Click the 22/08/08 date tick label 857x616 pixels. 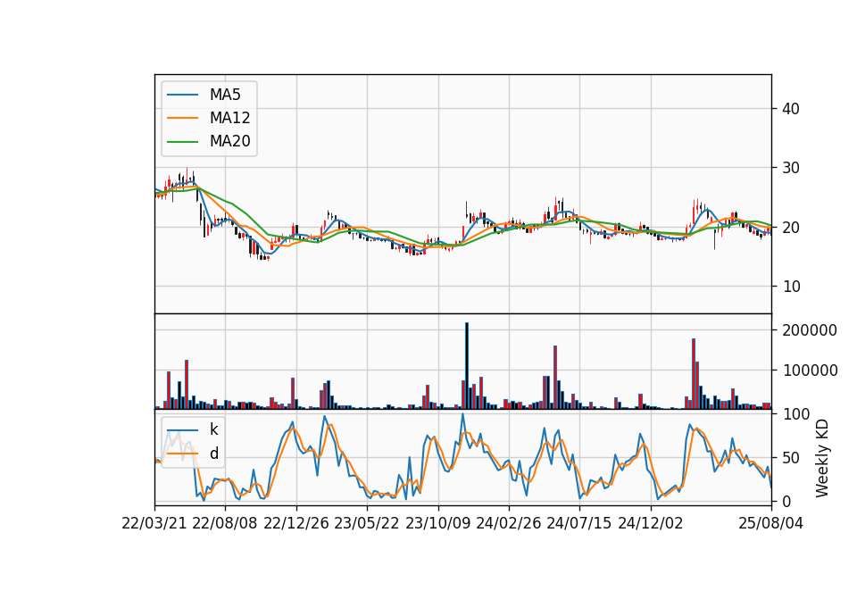point(225,523)
